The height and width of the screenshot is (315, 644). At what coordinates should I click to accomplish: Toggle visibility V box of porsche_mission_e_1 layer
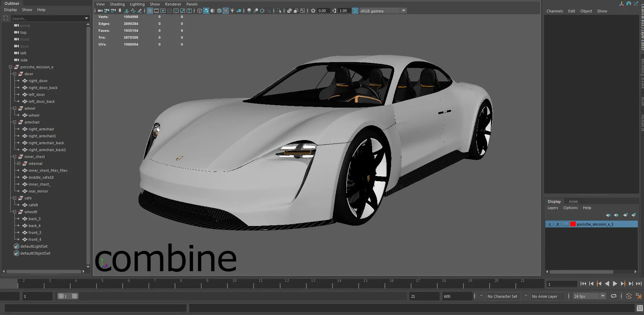(550, 224)
